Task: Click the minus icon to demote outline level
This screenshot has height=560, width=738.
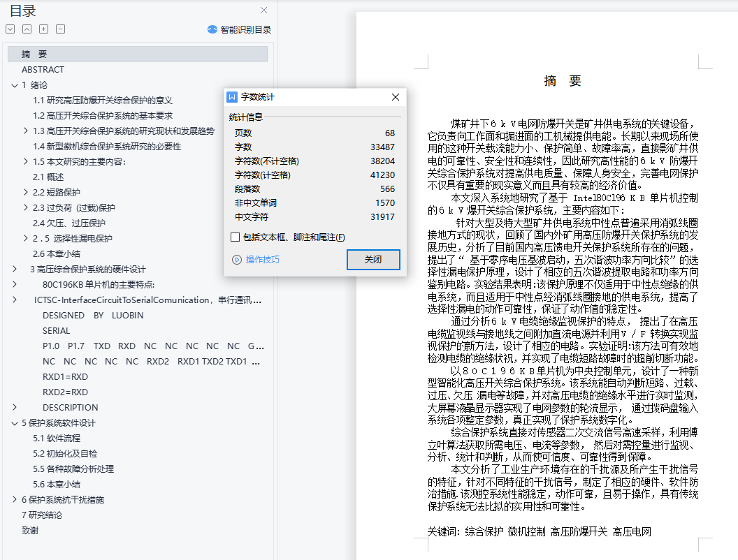Action: (x=60, y=29)
